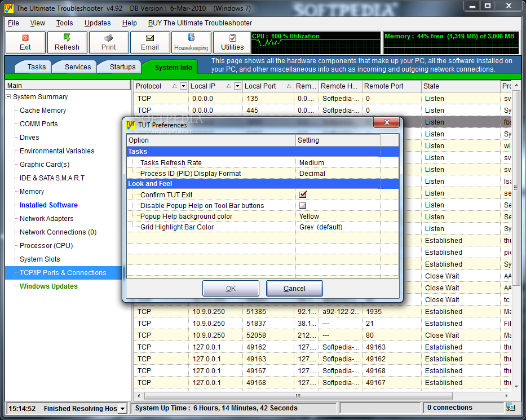Select Network Adapters in the tree
Viewport: 526px width, 420px height.
tap(47, 218)
